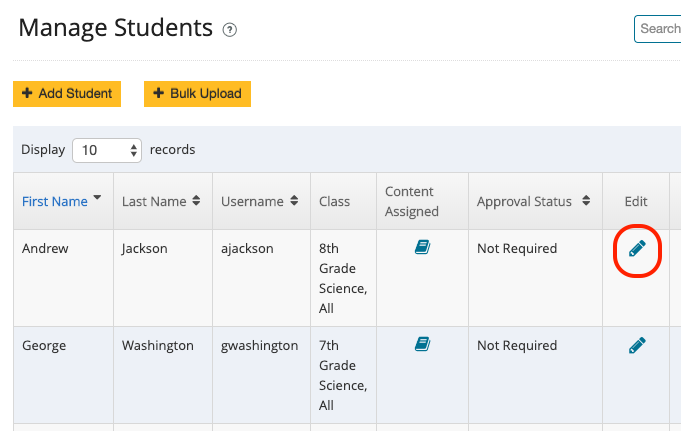Focus the Search input field
The width and height of the screenshot is (681, 431).
[658, 29]
